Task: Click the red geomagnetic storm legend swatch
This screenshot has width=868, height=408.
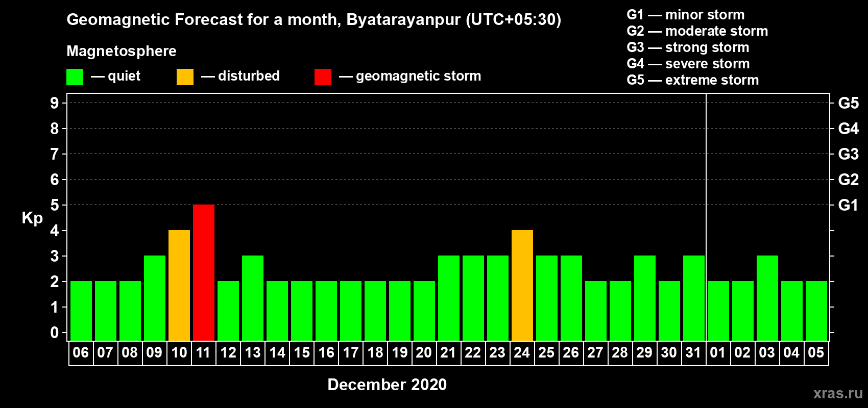Action: pyautogui.click(x=323, y=77)
